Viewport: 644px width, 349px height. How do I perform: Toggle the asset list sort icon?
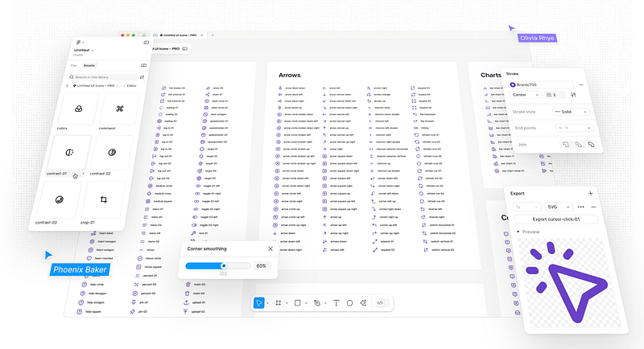(x=142, y=77)
